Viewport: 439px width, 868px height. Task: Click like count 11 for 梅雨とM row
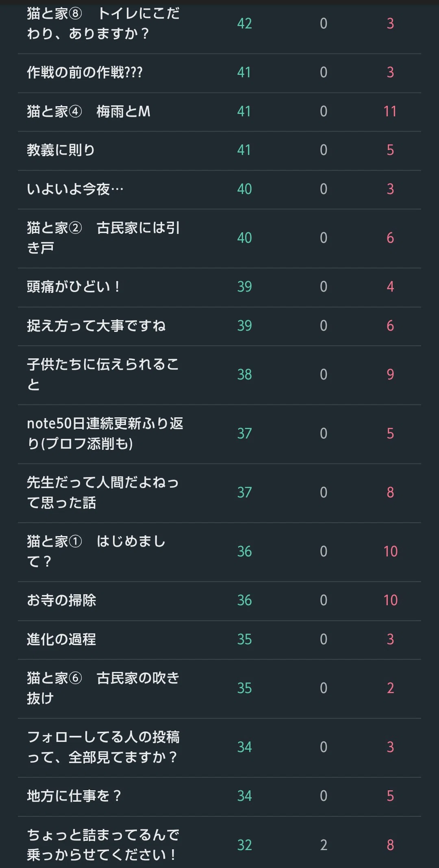390,111
